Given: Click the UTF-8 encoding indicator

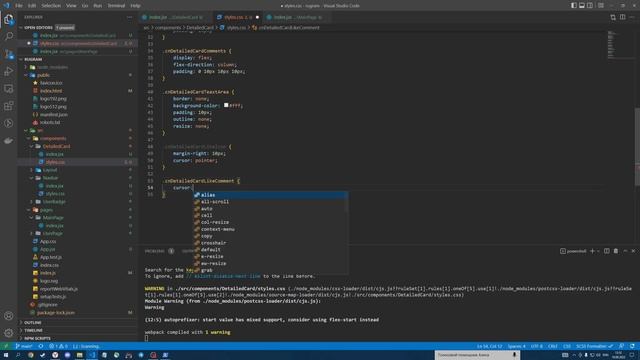Looking at the screenshot, I should [x=537, y=346].
